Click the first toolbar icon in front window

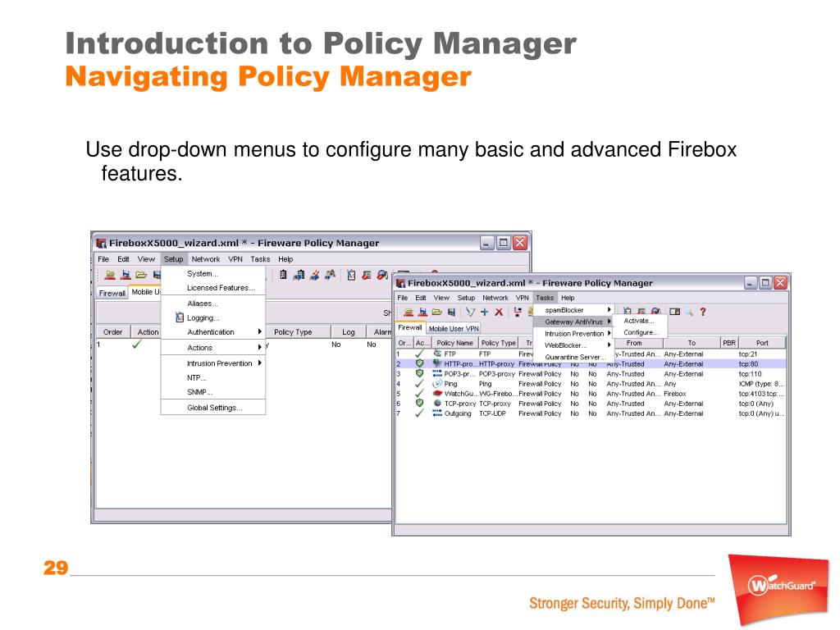[409, 312]
